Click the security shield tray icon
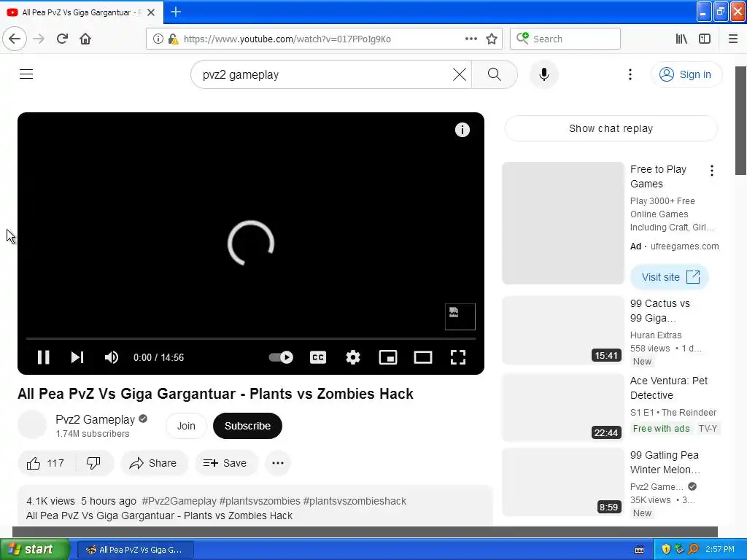This screenshot has height=560, width=747. click(666, 550)
